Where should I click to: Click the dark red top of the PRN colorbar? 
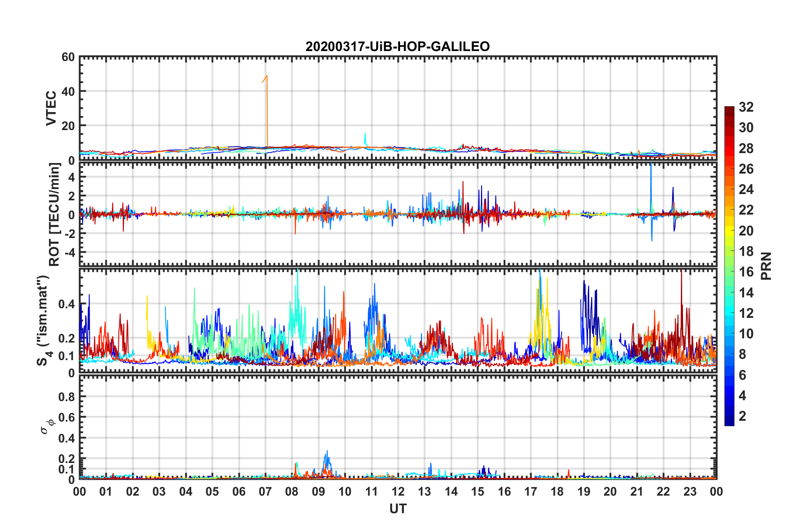(x=729, y=111)
